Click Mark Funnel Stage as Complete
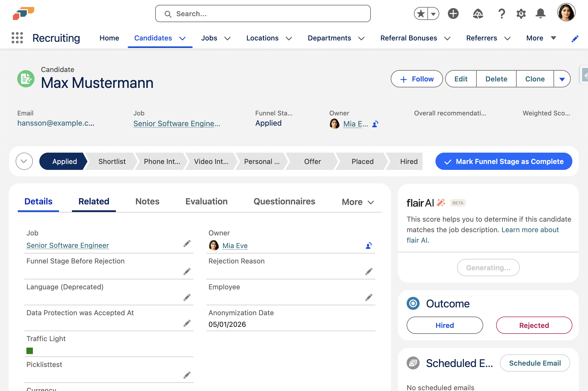This screenshot has width=588, height=391. (504, 161)
